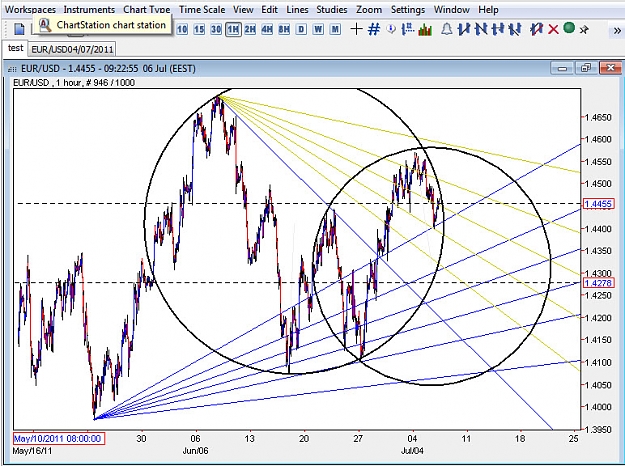Click the 1.4200 price axis value
This screenshot has width=625, height=466.
point(598,318)
